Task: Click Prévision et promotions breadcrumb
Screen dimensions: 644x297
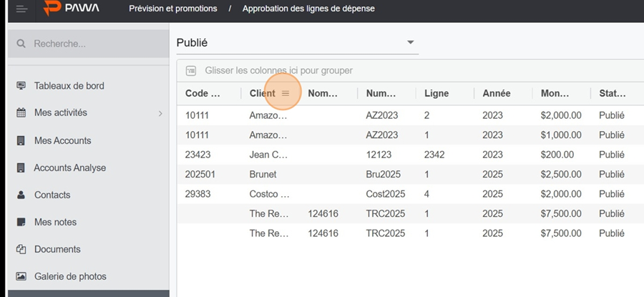Action: pyautogui.click(x=173, y=8)
